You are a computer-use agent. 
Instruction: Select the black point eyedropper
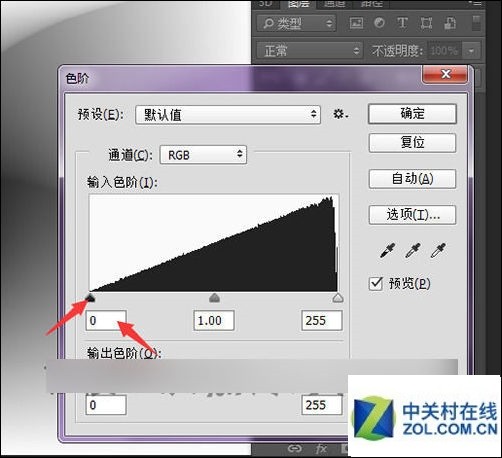click(388, 250)
